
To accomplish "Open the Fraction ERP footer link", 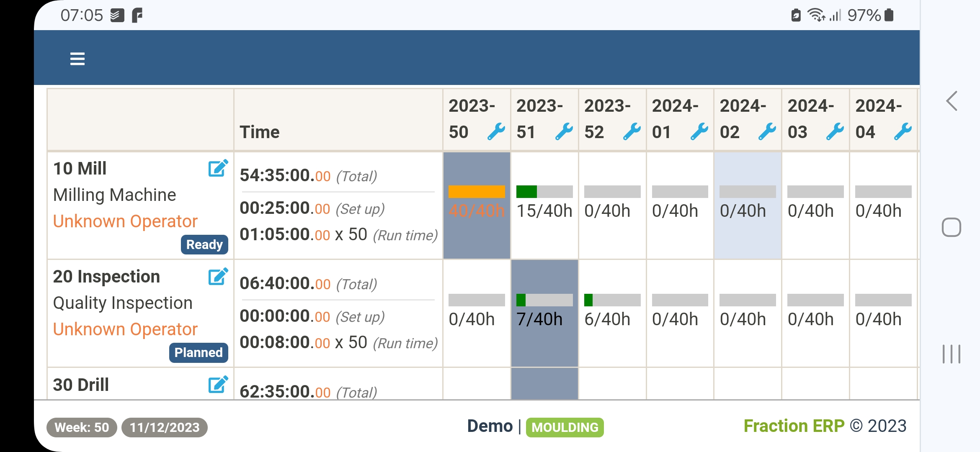I will coord(794,426).
